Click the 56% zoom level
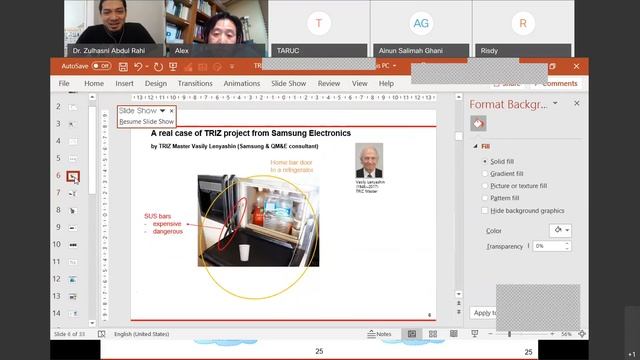640x360 pixels. point(566,334)
